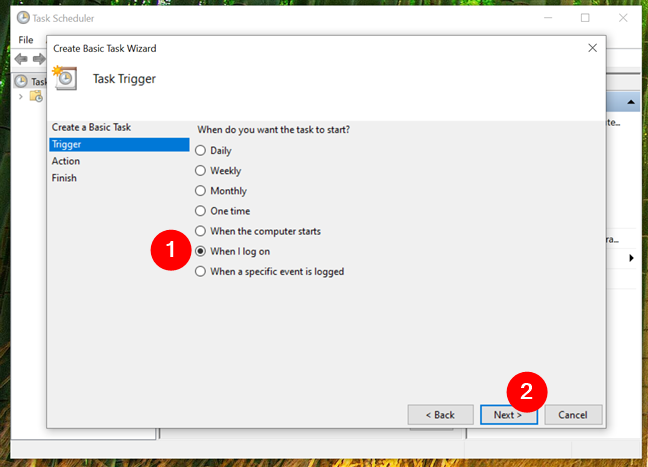This screenshot has height=467, width=648.
Task: Click the Next button
Action: (509, 415)
